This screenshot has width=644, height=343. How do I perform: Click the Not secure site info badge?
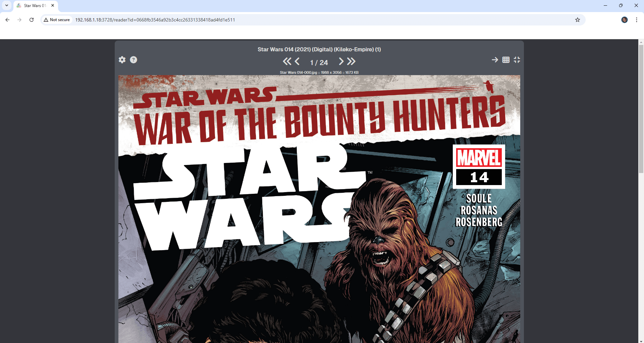(57, 20)
